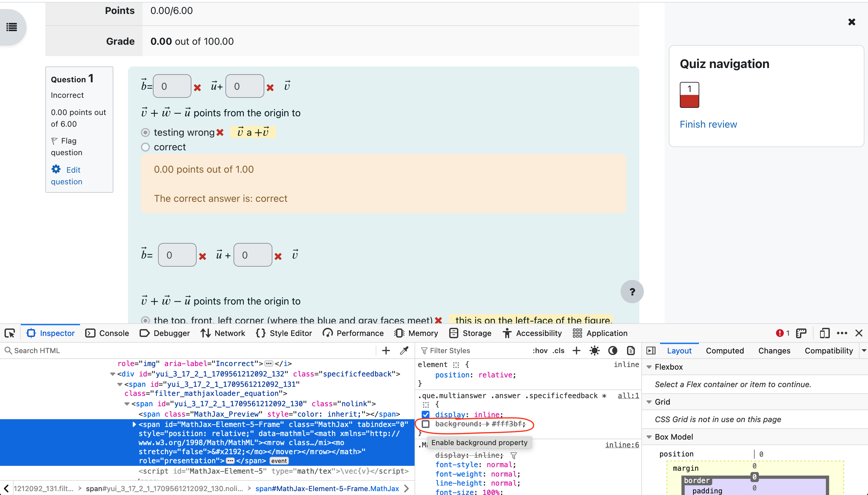Open the Accessibility panel

[532, 333]
